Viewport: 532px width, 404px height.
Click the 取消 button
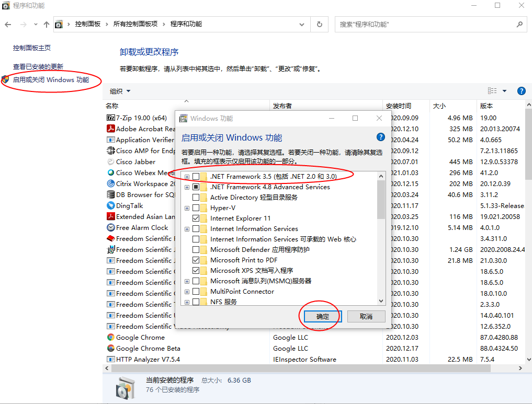coord(366,316)
